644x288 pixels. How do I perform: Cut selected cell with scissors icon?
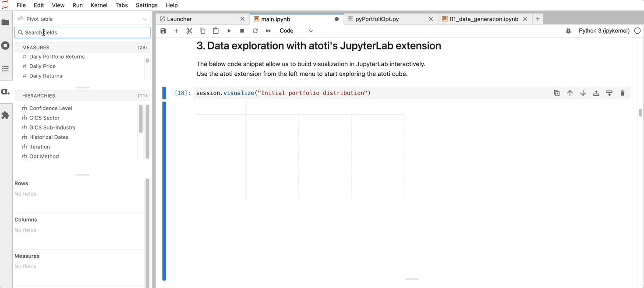[189, 31]
